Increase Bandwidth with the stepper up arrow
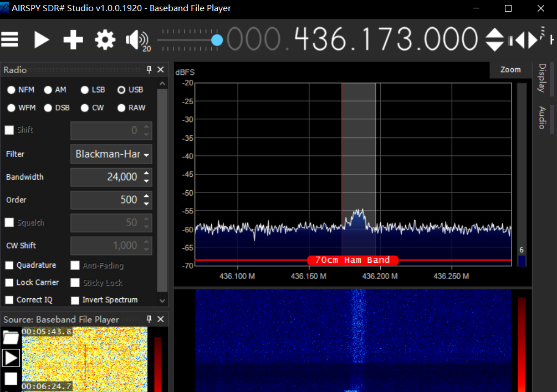557x392 pixels. point(146,174)
